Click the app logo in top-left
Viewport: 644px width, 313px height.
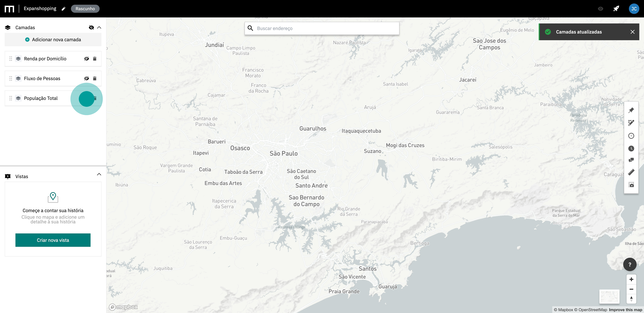click(x=9, y=9)
